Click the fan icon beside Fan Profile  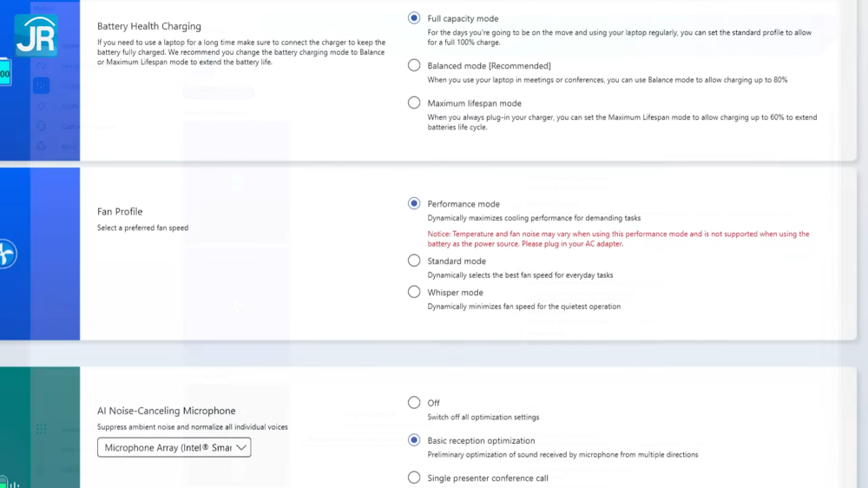(x=7, y=254)
